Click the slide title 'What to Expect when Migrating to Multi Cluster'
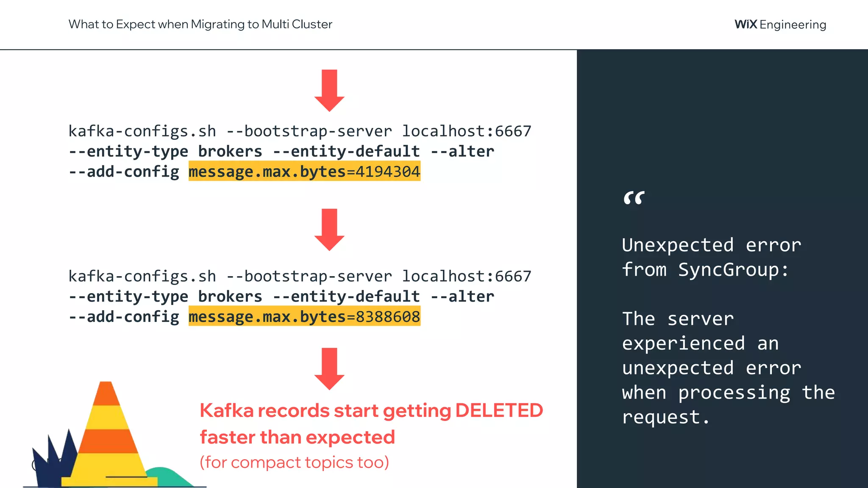868x488 pixels. point(200,24)
